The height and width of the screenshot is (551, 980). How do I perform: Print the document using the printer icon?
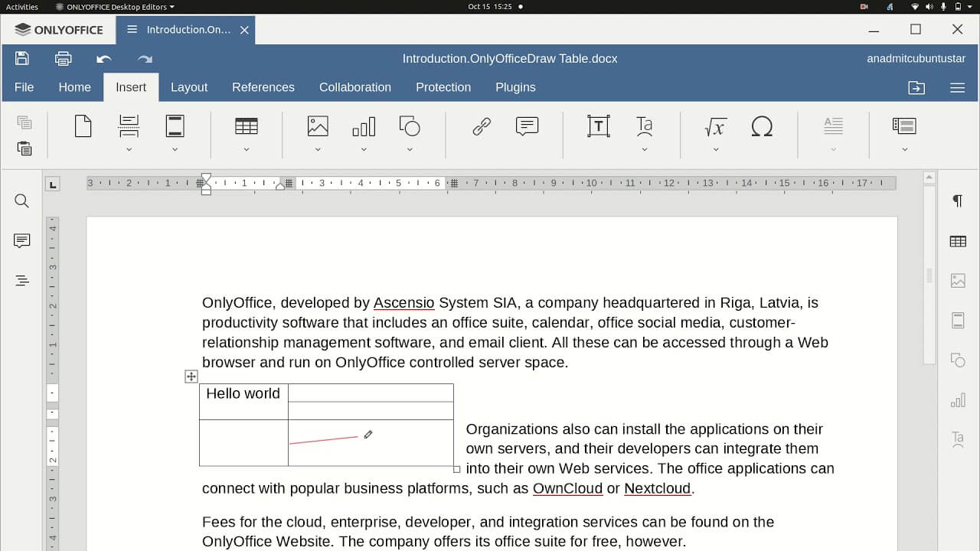coord(64,59)
